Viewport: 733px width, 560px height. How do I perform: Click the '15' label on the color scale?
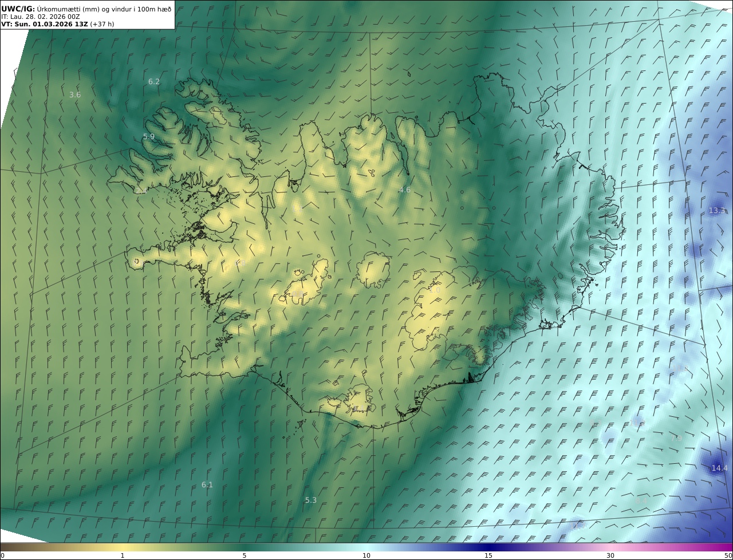coord(488,555)
